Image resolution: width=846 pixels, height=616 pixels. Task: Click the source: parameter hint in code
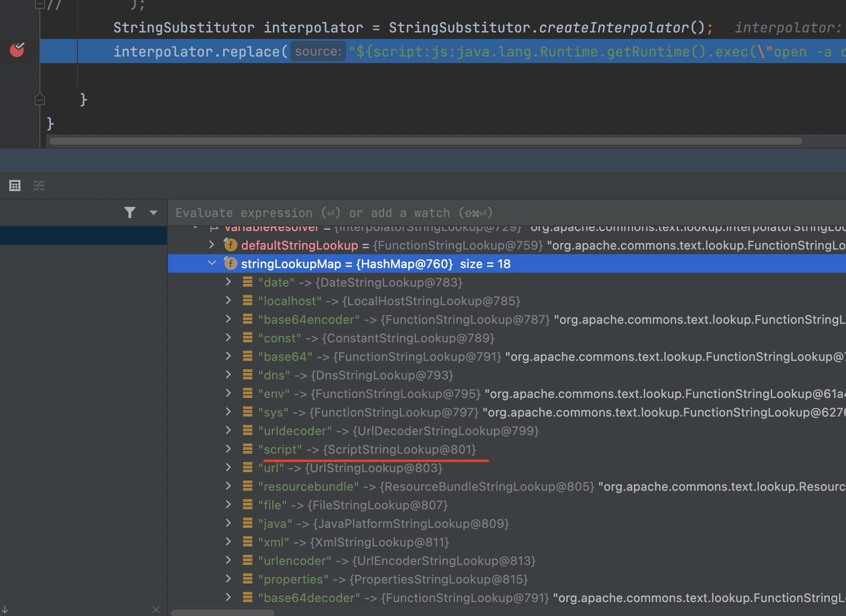click(x=318, y=51)
